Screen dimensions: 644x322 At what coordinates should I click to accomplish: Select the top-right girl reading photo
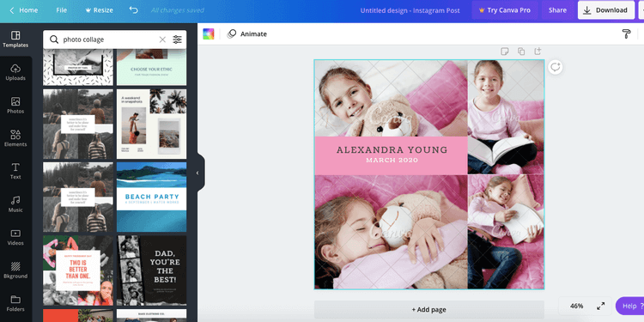coord(506,117)
